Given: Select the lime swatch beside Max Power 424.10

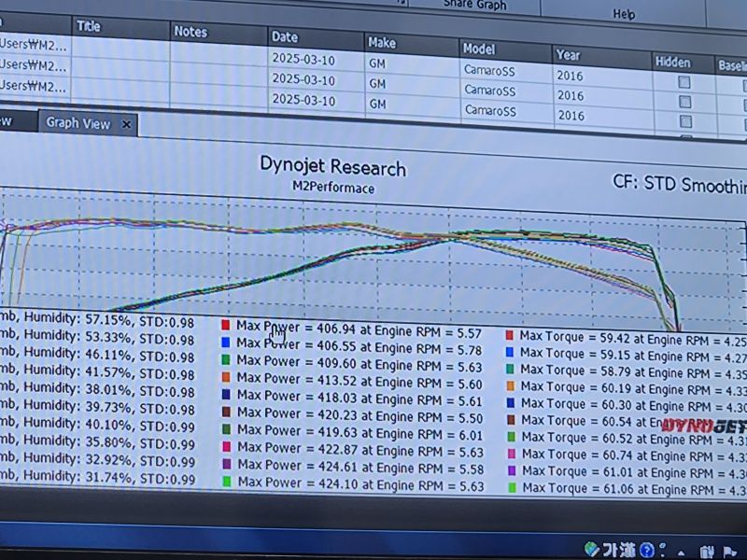Looking at the screenshot, I should pyautogui.click(x=227, y=482).
